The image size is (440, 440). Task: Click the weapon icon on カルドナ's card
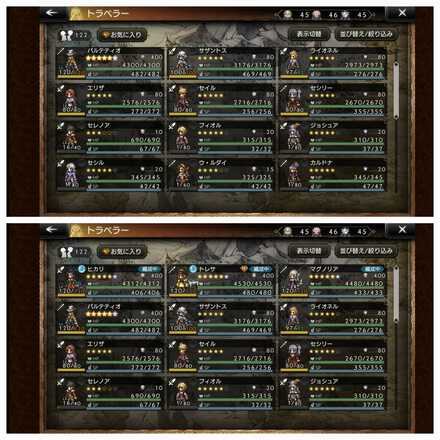tap(284, 163)
